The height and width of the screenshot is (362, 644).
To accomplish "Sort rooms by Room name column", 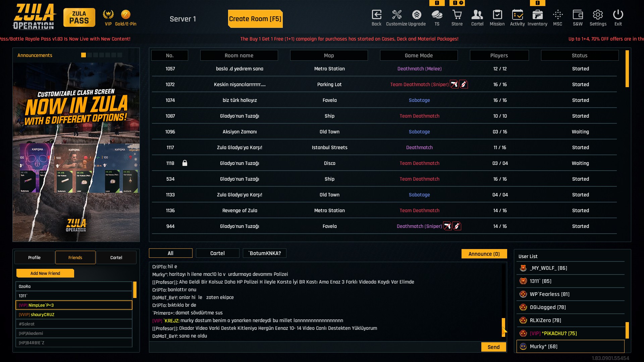I will (239, 55).
